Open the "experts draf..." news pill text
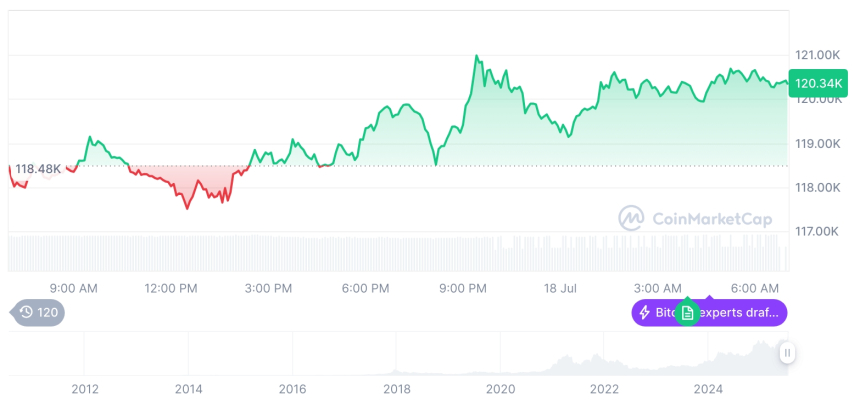 click(x=741, y=313)
